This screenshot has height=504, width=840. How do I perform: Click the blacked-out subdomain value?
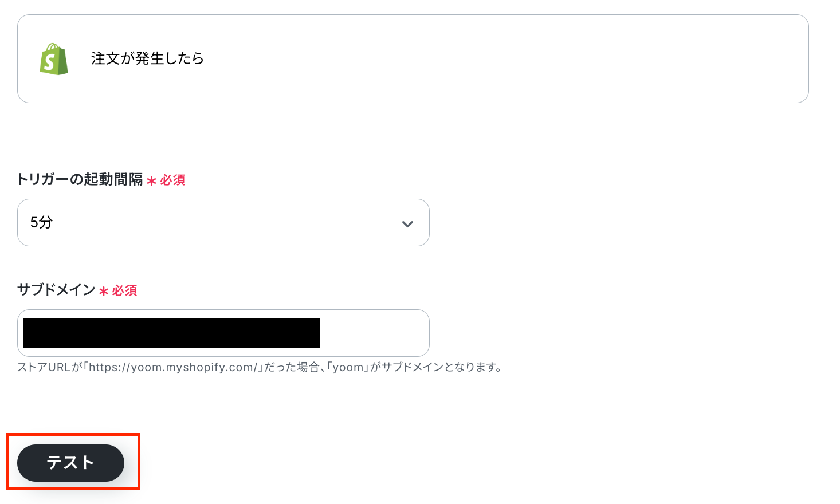(x=171, y=333)
